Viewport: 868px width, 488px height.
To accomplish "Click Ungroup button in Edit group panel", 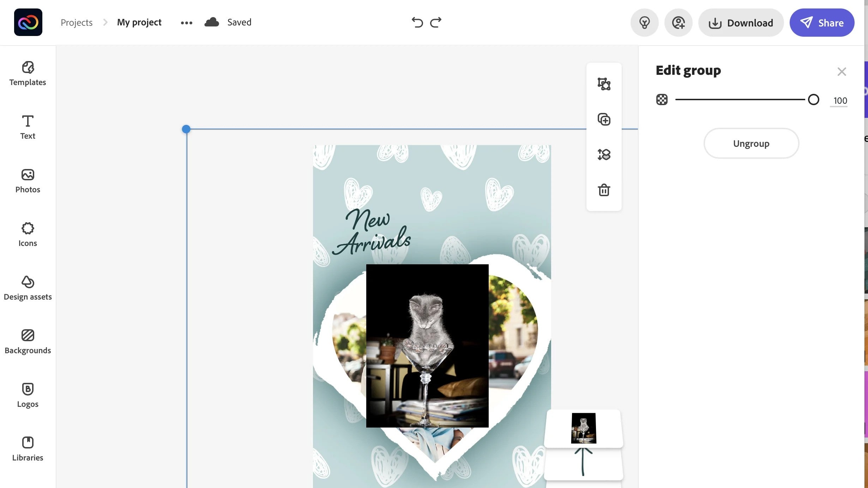I will [x=751, y=143].
